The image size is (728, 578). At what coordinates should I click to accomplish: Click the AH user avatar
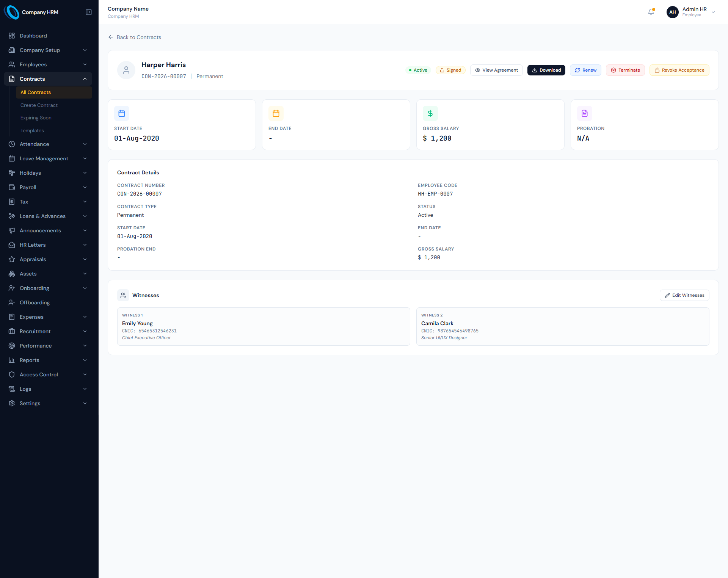[x=673, y=12]
